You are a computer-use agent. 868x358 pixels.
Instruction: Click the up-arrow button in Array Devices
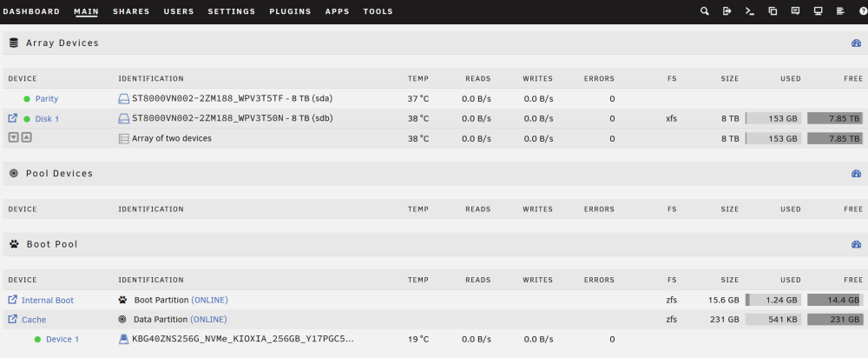[x=26, y=137]
